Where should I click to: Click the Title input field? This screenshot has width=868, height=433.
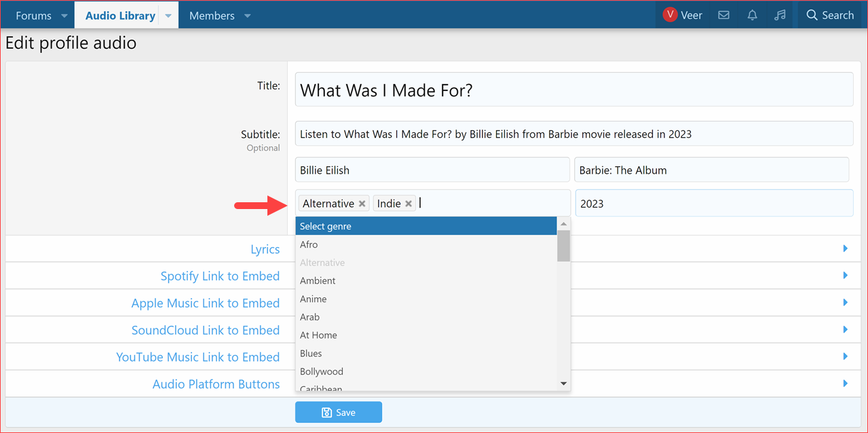click(x=573, y=90)
